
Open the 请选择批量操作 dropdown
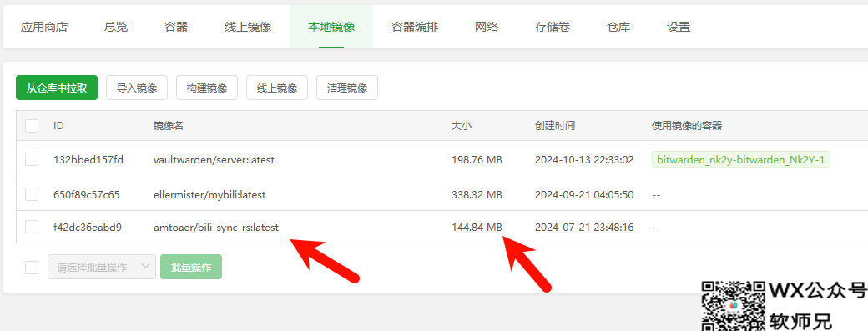[x=102, y=267]
